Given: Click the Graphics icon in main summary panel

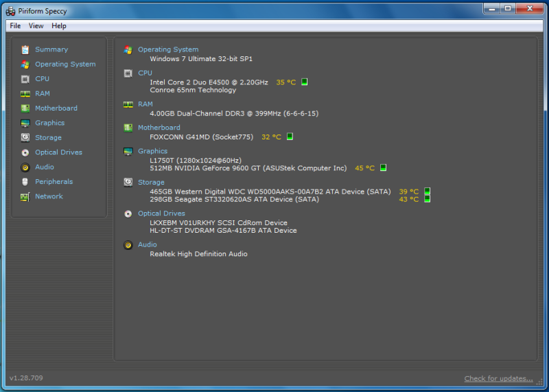Looking at the screenshot, I should tap(128, 151).
